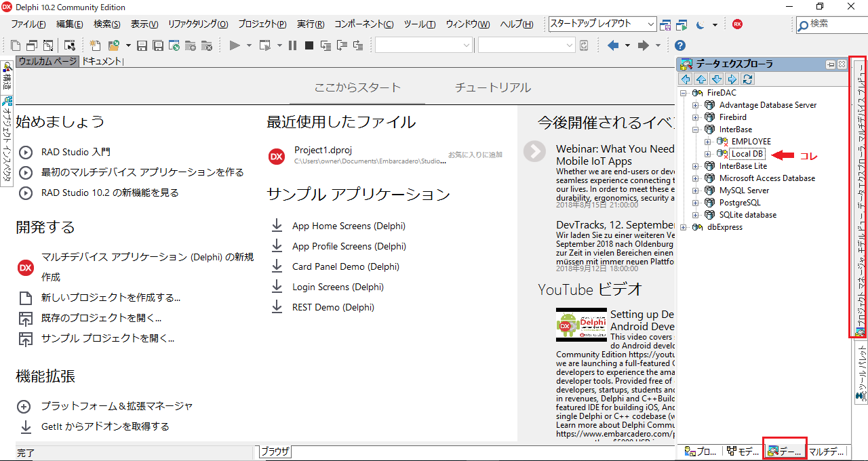Collapse the FireDAC tree node
This screenshot has height=461, width=868.
pyautogui.click(x=682, y=92)
